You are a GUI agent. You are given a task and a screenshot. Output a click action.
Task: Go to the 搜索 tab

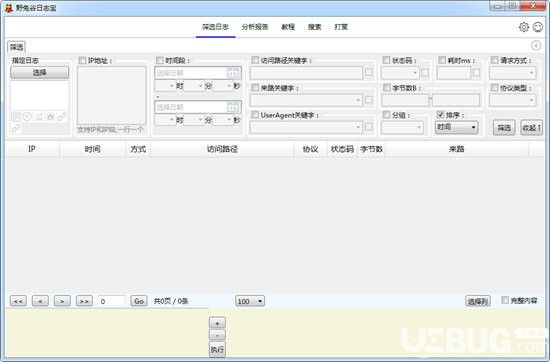click(315, 27)
